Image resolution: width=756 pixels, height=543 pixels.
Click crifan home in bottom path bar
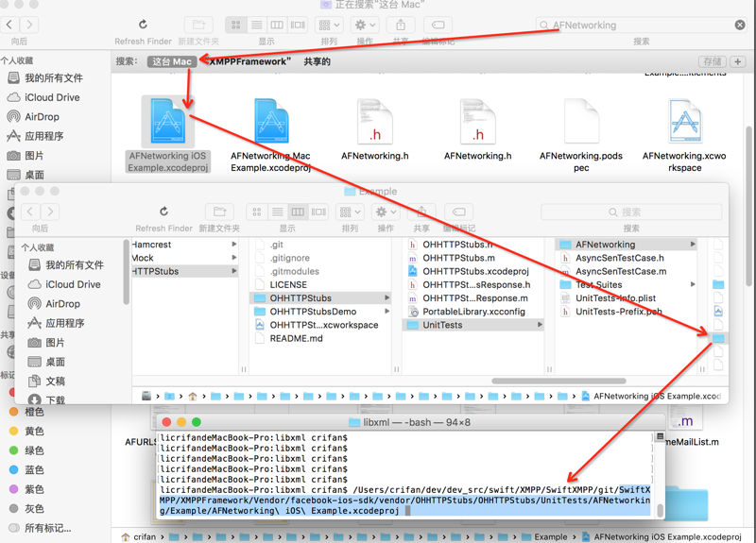tap(139, 536)
